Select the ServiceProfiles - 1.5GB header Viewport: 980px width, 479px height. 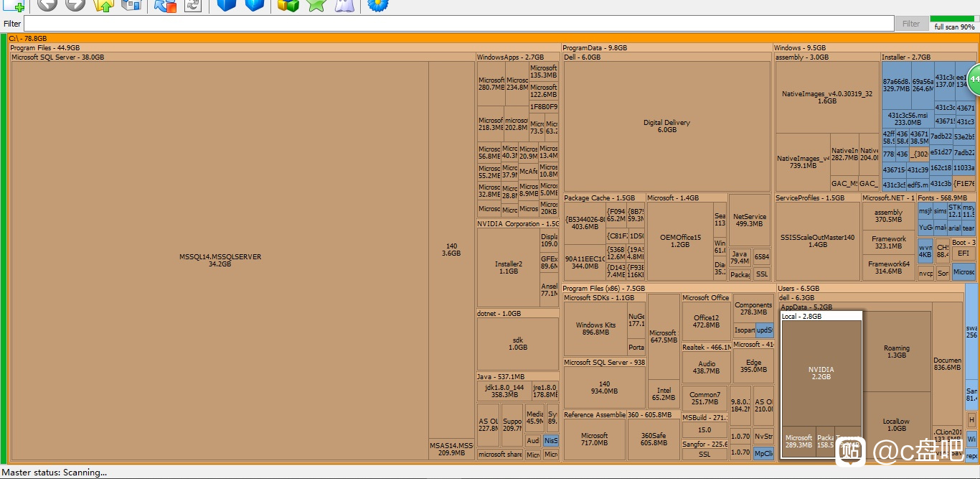tap(818, 198)
